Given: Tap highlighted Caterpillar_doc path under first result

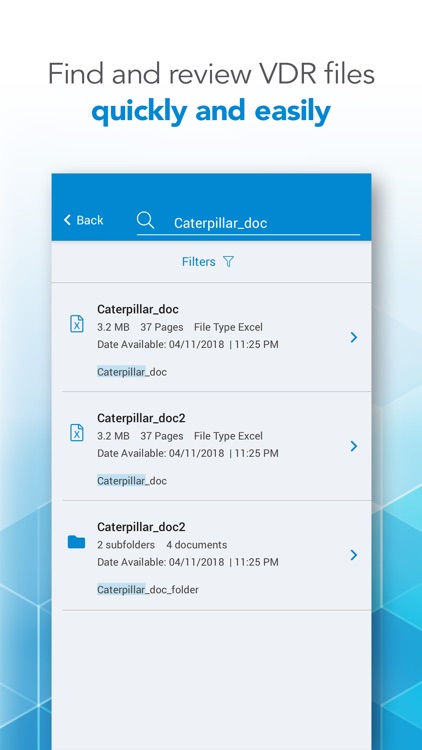Looking at the screenshot, I should 132,372.
